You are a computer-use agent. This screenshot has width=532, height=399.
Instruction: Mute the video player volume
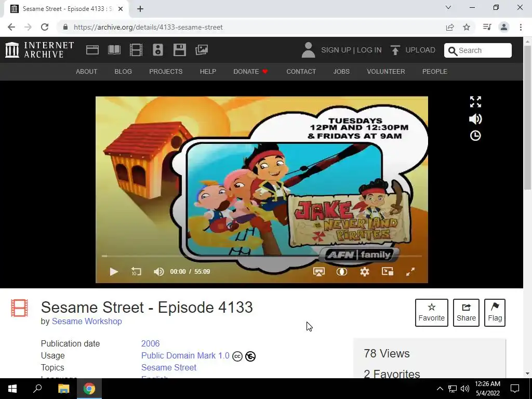coord(158,271)
